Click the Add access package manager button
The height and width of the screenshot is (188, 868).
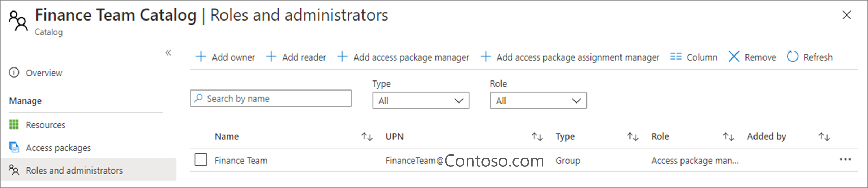[x=403, y=57]
